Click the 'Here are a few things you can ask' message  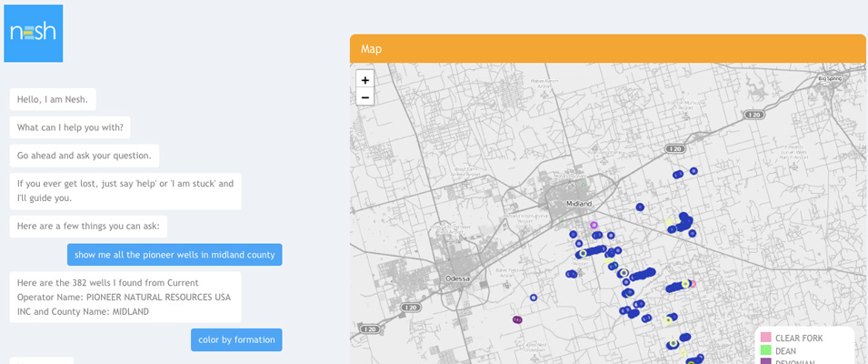tap(88, 226)
